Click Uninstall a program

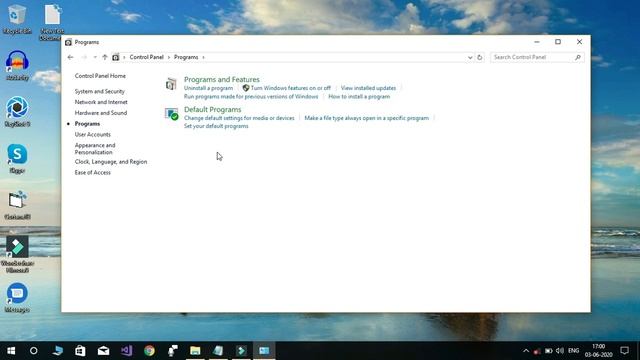(208, 88)
